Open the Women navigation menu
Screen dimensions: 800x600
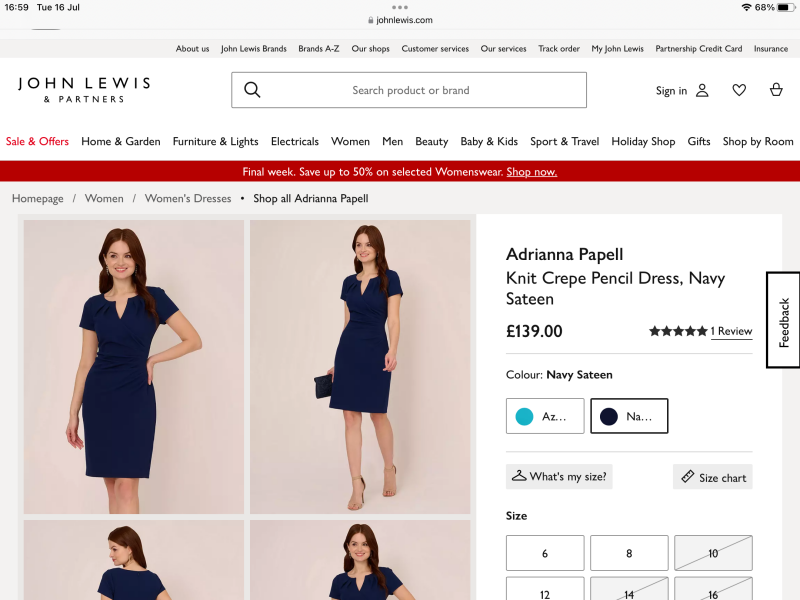(x=350, y=141)
